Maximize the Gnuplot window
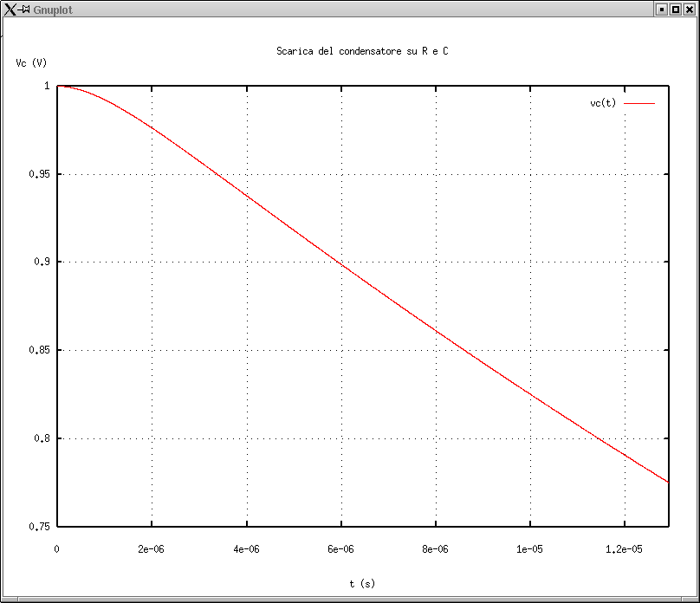The image size is (700, 603). (675, 9)
